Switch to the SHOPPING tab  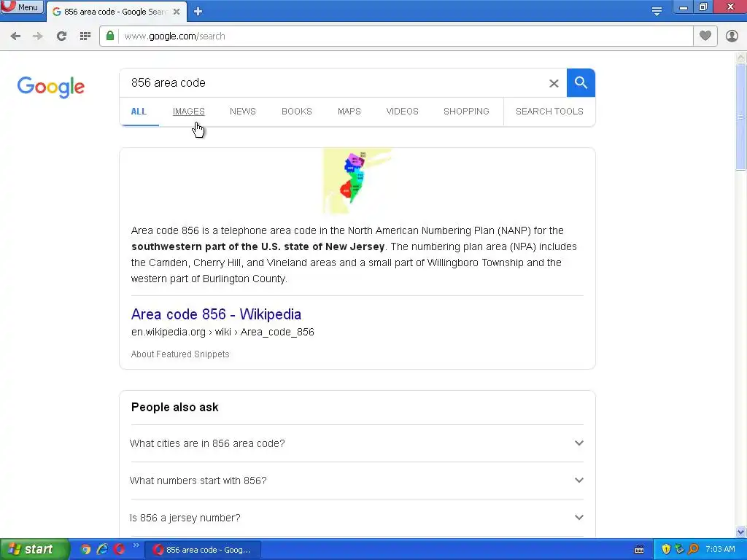point(466,112)
